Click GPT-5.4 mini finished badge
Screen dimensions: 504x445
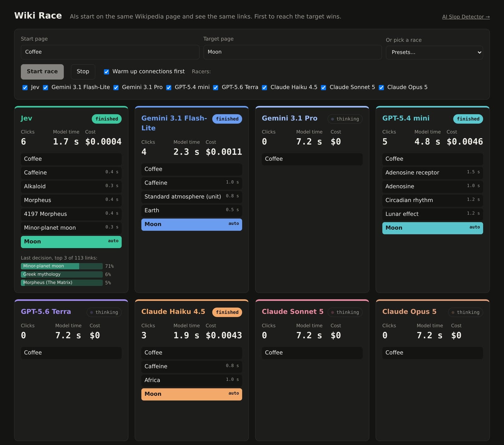pyautogui.click(x=468, y=119)
